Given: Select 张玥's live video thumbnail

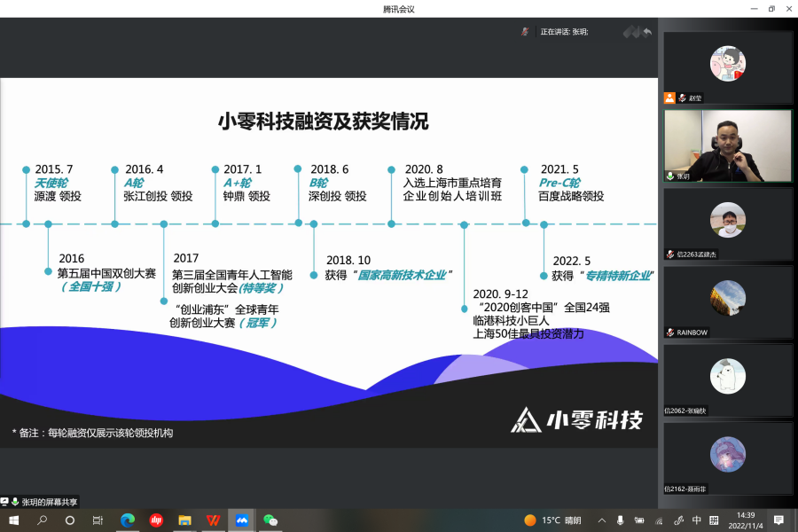Looking at the screenshot, I should click(x=728, y=146).
